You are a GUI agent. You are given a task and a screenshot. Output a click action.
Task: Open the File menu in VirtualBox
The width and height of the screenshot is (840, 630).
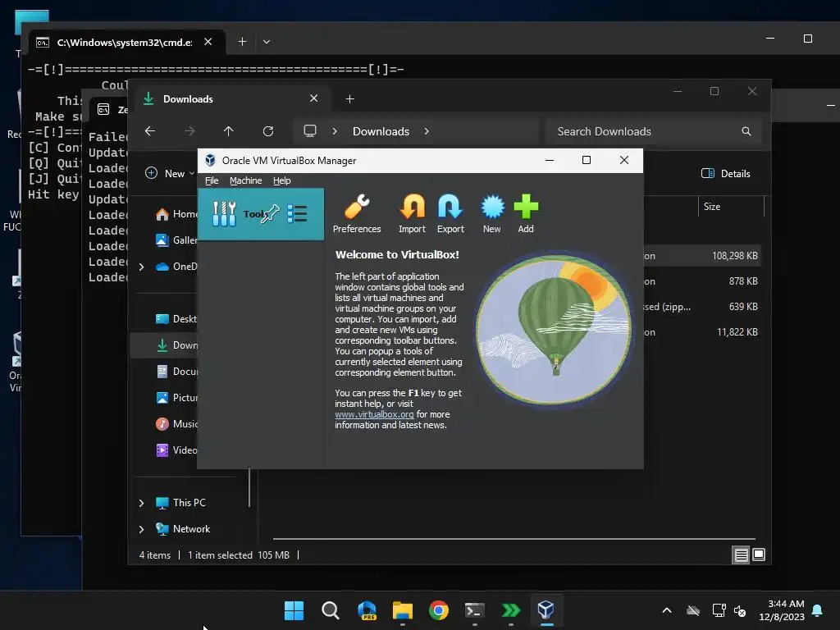[212, 180]
